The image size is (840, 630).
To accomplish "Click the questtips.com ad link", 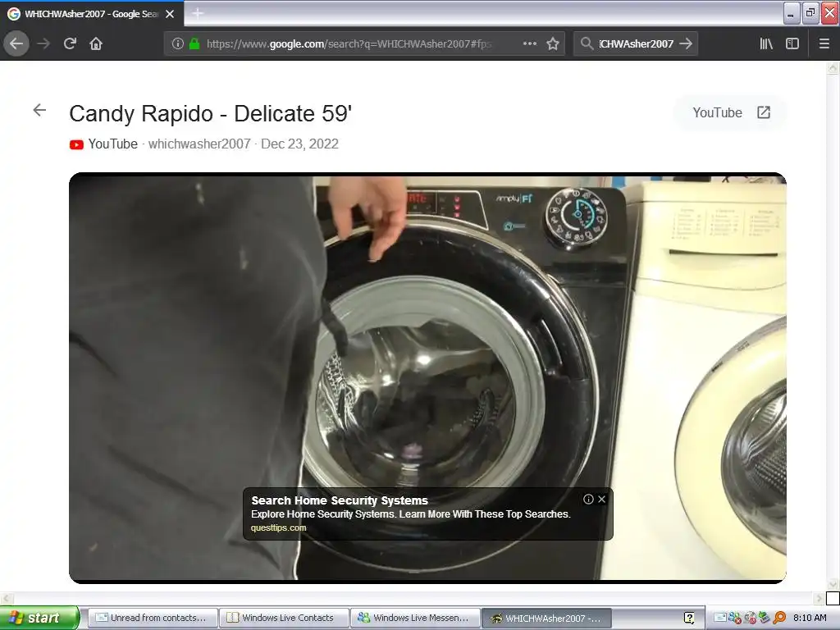I will (279, 527).
